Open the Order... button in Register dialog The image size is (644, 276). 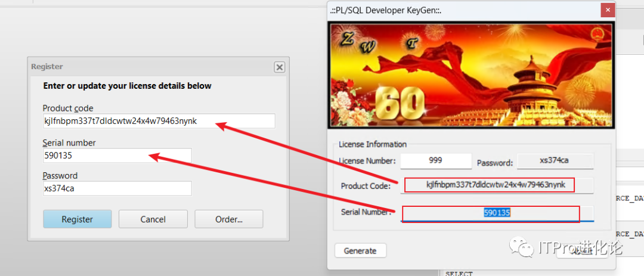[229, 219]
